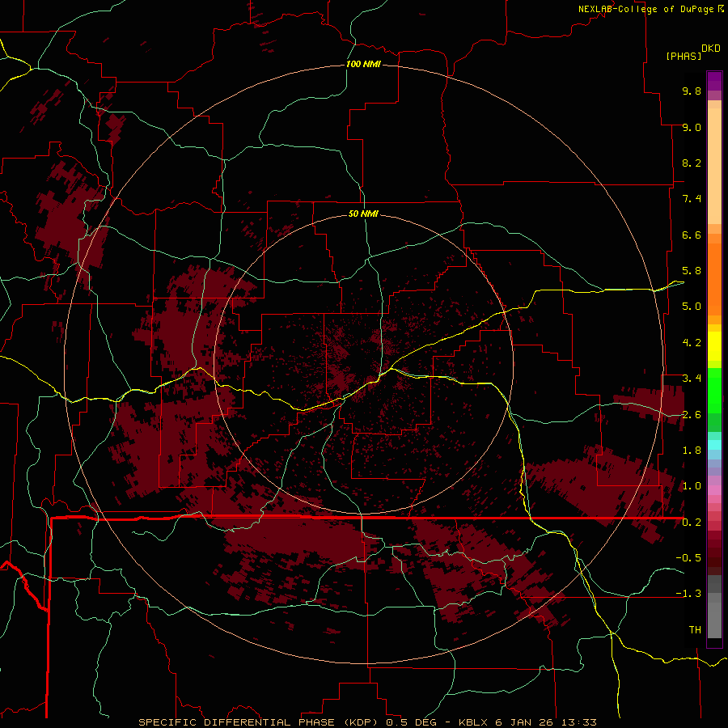The height and width of the screenshot is (728, 728).
Task: Click the TH threshold label on the scale
Action: click(695, 630)
